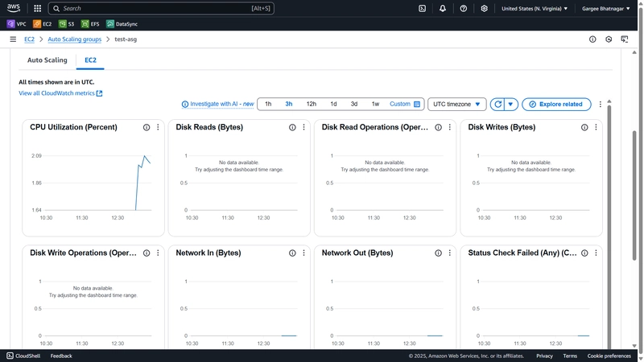
Task: Show info for Disk Writes (Bytes) widget
Action: (584, 127)
